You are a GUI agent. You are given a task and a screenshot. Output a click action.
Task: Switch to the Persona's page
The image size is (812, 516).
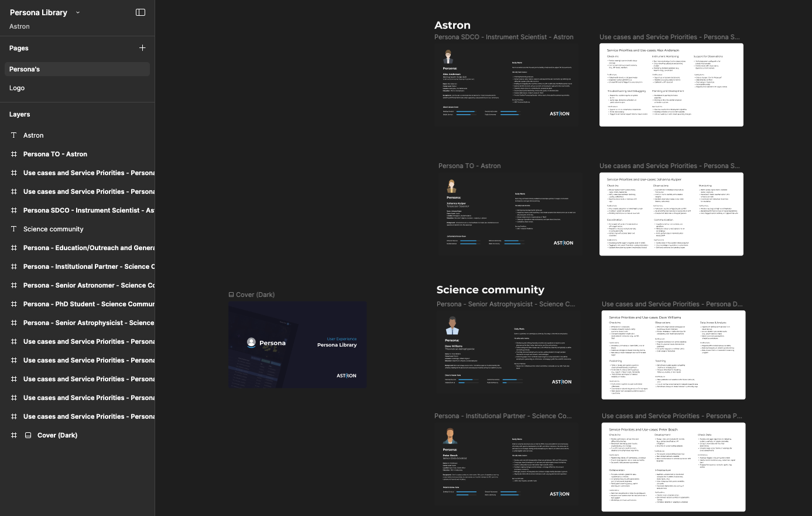point(25,69)
